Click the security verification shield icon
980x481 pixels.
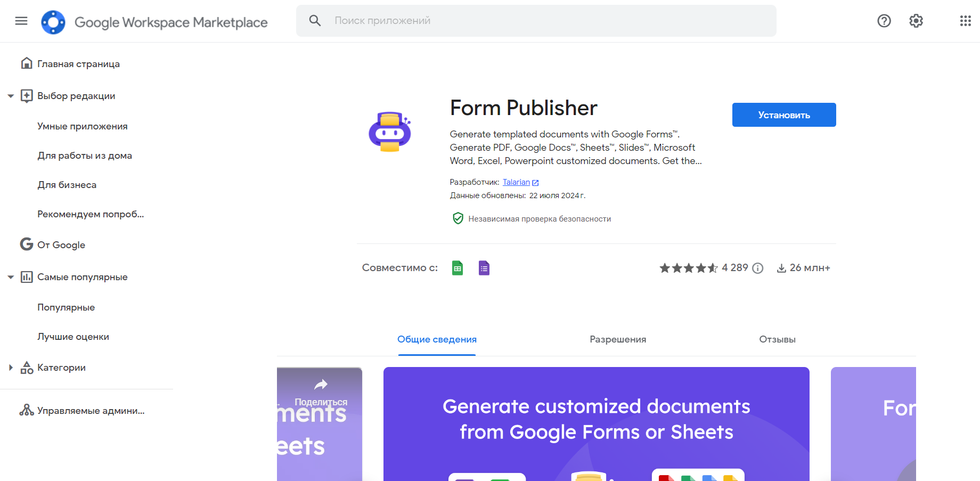(458, 218)
